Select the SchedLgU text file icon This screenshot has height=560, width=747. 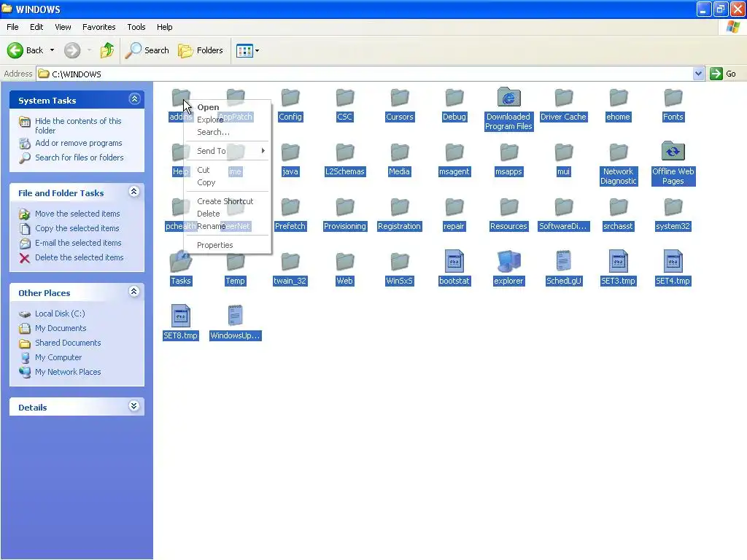[x=564, y=262]
